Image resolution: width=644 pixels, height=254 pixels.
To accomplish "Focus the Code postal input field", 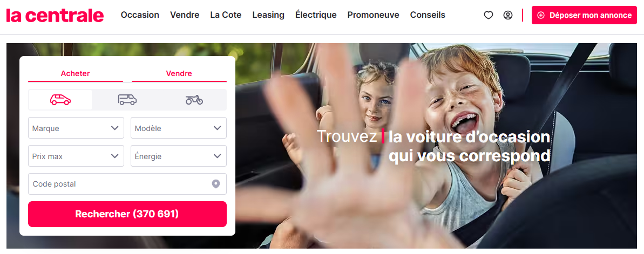I will click(x=127, y=184).
